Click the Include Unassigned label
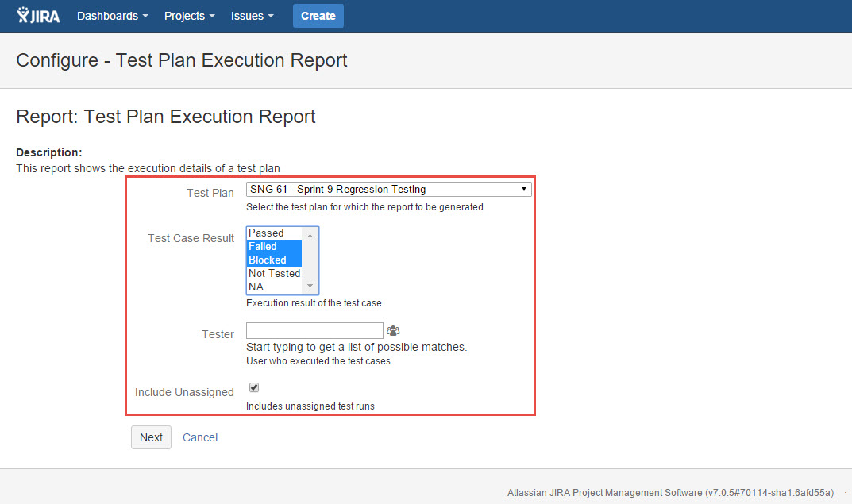852x504 pixels. [184, 392]
